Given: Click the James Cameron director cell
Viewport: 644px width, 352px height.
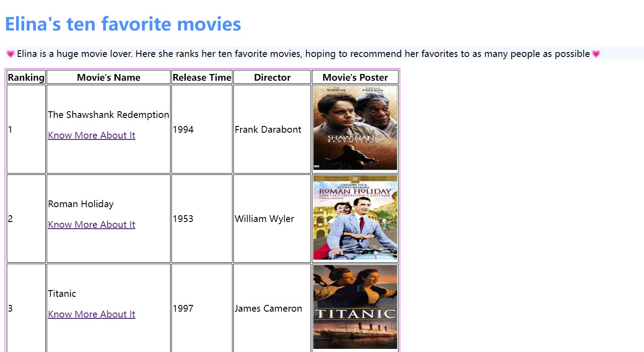Looking at the screenshot, I should coord(272,308).
